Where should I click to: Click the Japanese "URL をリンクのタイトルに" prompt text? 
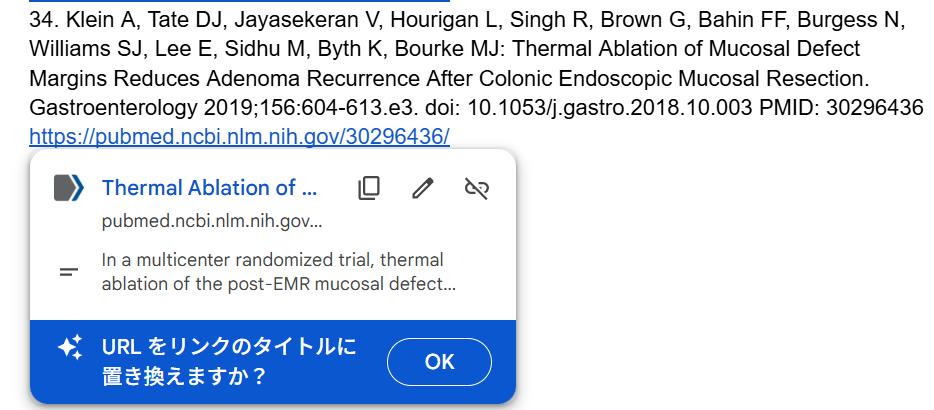229,347
